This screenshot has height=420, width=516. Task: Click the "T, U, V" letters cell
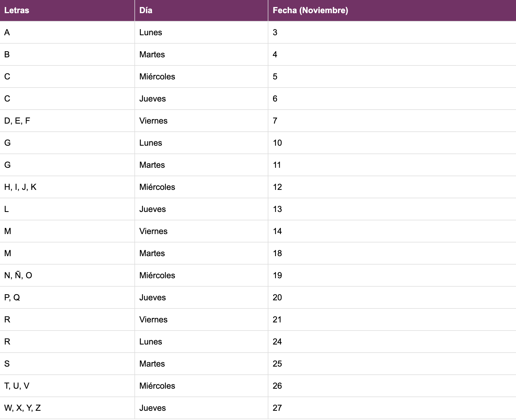point(17,386)
